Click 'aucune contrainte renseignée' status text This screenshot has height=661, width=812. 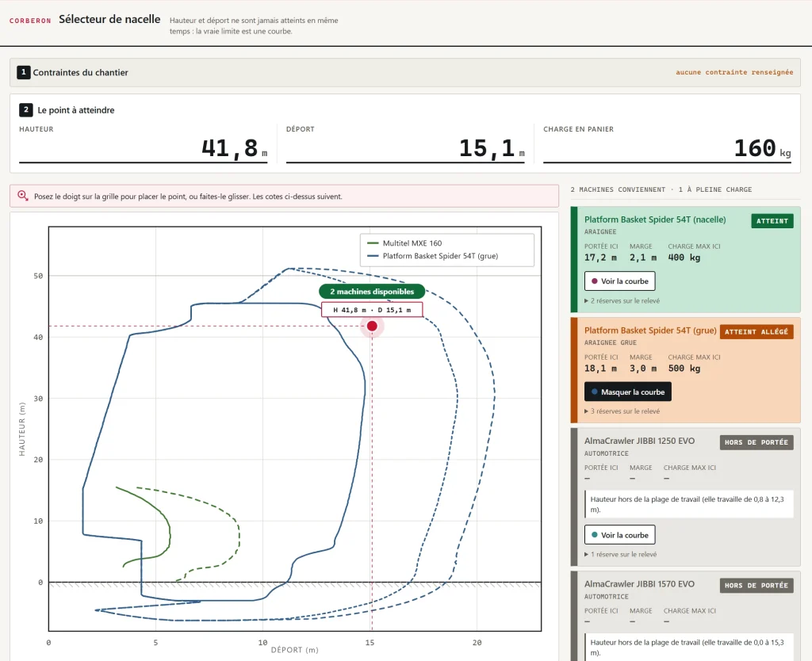coord(733,72)
